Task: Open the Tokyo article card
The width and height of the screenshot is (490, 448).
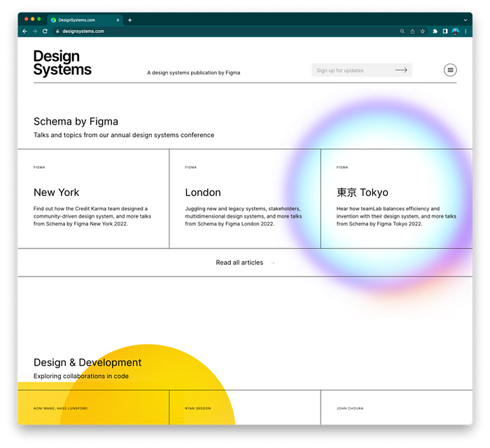Action: pos(397,199)
